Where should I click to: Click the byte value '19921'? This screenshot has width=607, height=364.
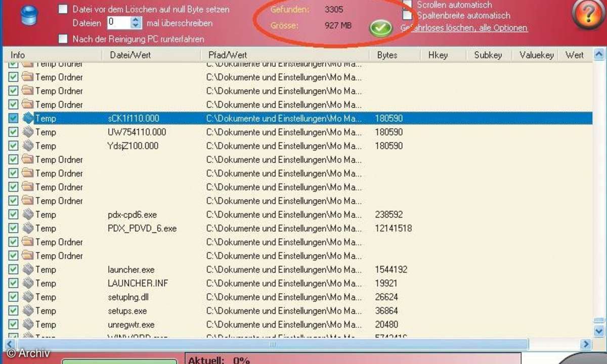click(386, 283)
